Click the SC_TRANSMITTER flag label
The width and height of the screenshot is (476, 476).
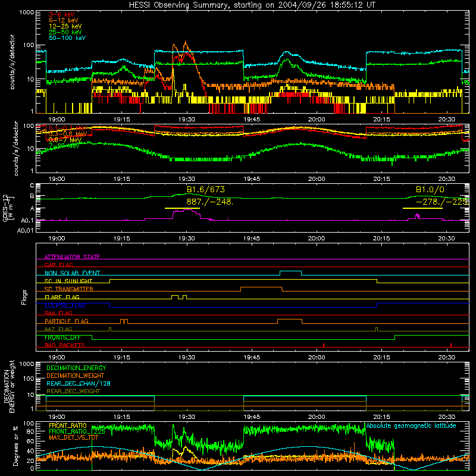pos(69,289)
